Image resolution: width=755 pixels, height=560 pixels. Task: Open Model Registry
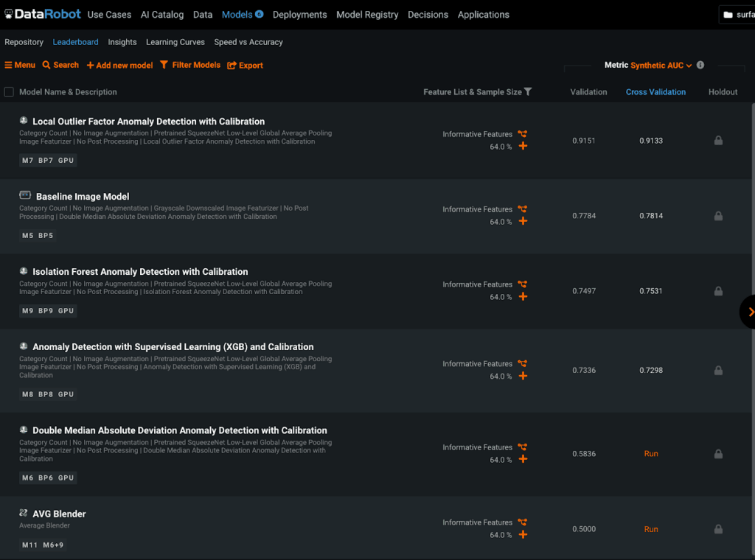click(367, 15)
